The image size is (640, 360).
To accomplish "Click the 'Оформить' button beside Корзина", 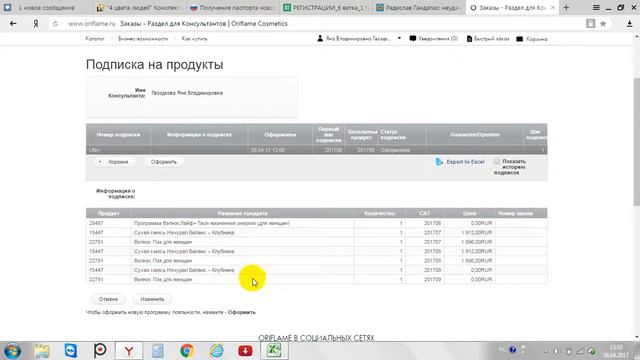I will 164,162.
